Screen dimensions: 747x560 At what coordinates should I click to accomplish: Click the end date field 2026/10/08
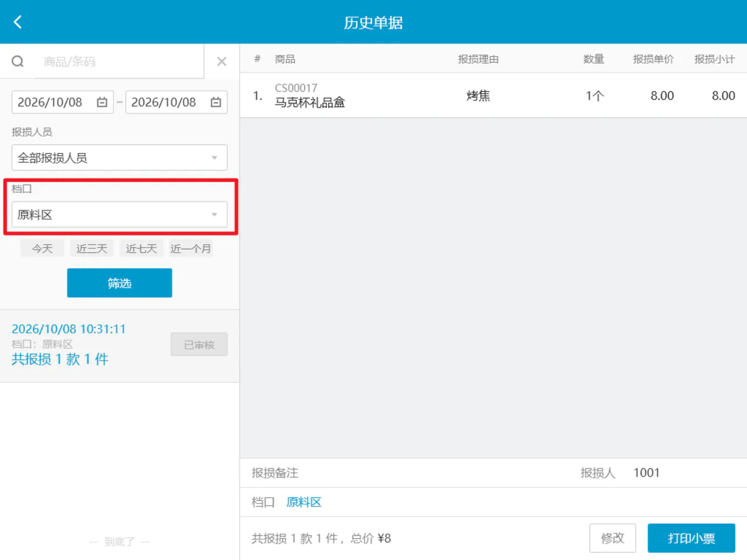tap(176, 102)
